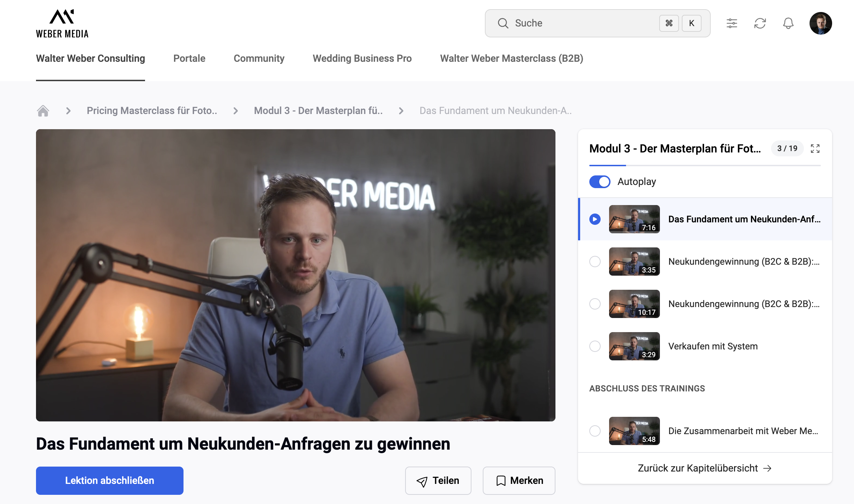Toggle the Autoplay switch
Image resolution: width=854 pixels, height=504 pixels.
600,182
